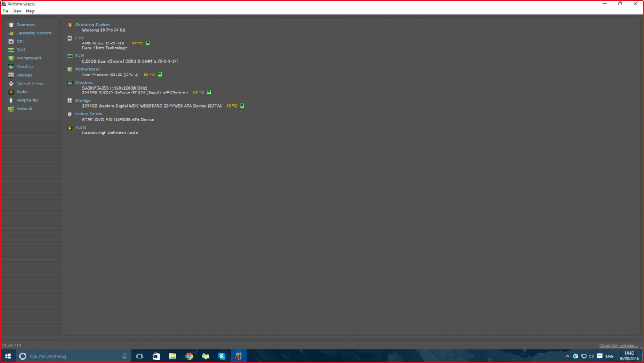This screenshot has height=363, width=644.
Task: Open the Graphics heading link in summary
Action: (x=84, y=83)
